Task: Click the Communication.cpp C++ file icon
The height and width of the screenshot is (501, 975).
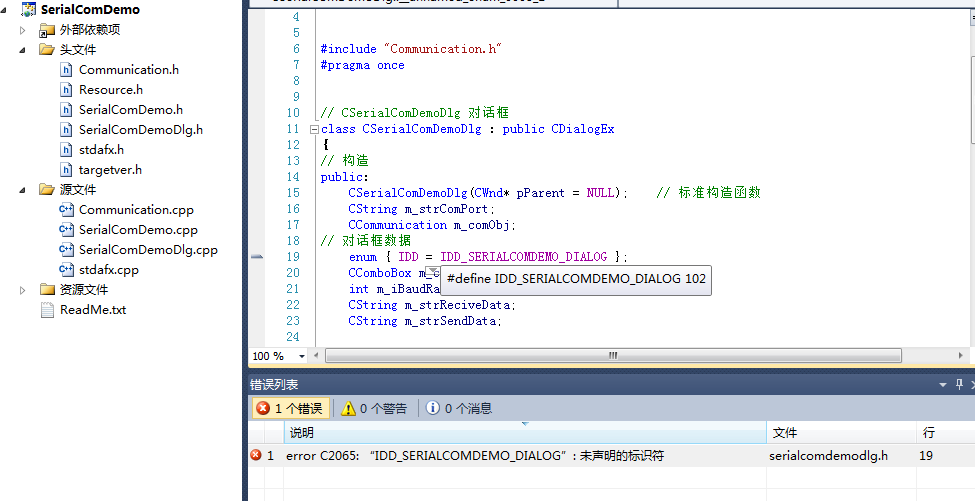Action: 66,209
